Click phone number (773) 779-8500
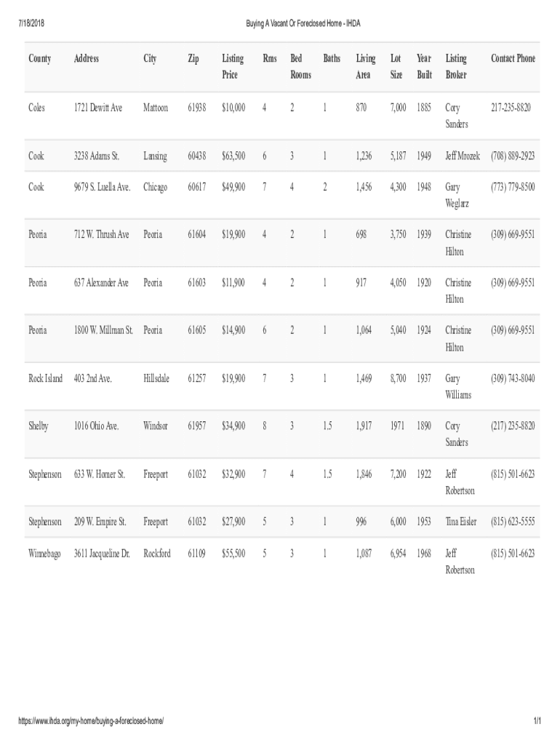 point(513,187)
